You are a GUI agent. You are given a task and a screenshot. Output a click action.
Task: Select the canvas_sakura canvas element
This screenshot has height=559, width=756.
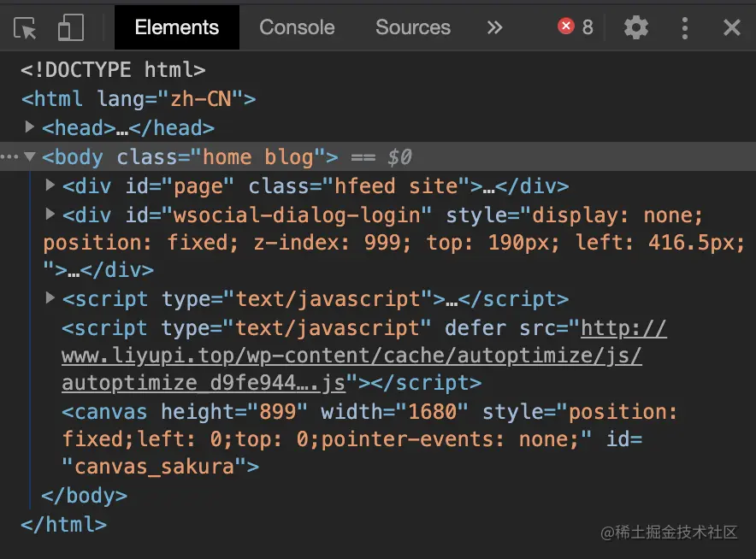[369, 439]
